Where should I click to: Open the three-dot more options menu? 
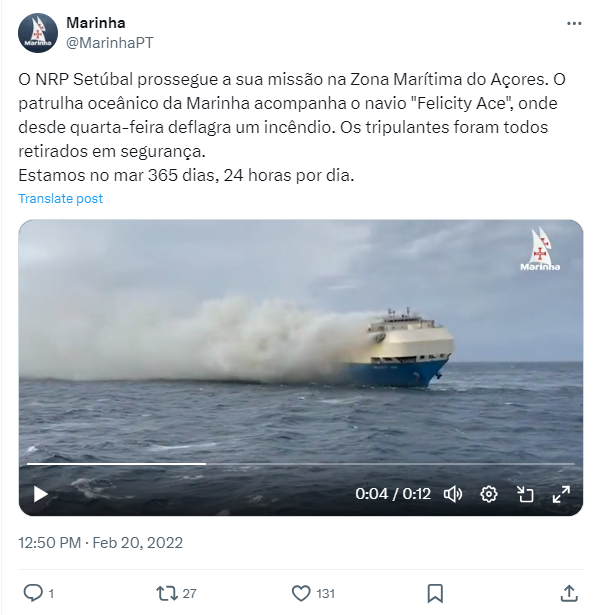click(x=574, y=24)
